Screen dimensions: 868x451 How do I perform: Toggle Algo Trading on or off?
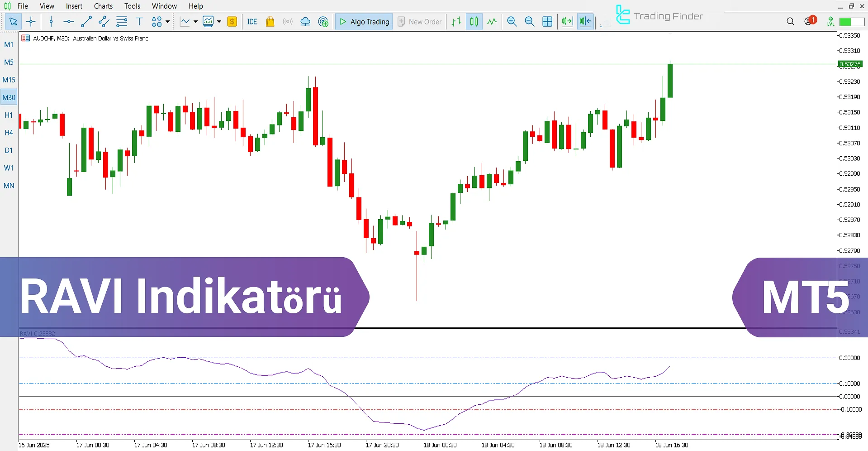coord(364,22)
